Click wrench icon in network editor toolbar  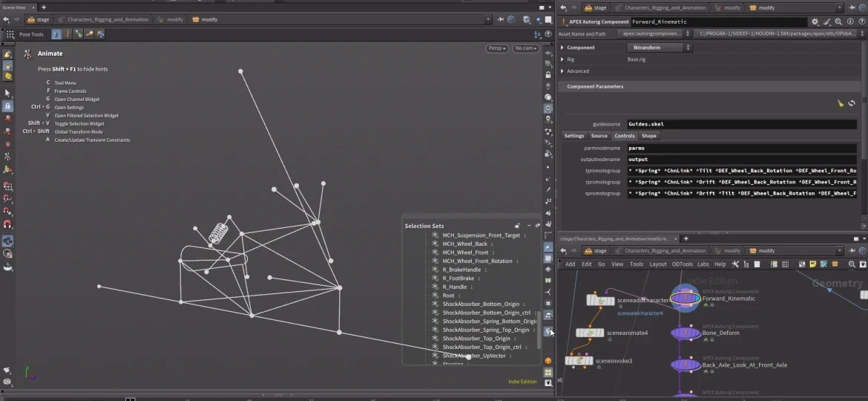[735, 264]
